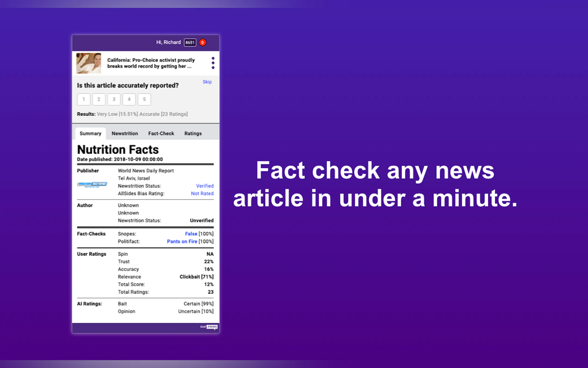Viewport: 588px width, 368px height.
Task: Click the Verified Newstrition status link
Action: [205, 186]
